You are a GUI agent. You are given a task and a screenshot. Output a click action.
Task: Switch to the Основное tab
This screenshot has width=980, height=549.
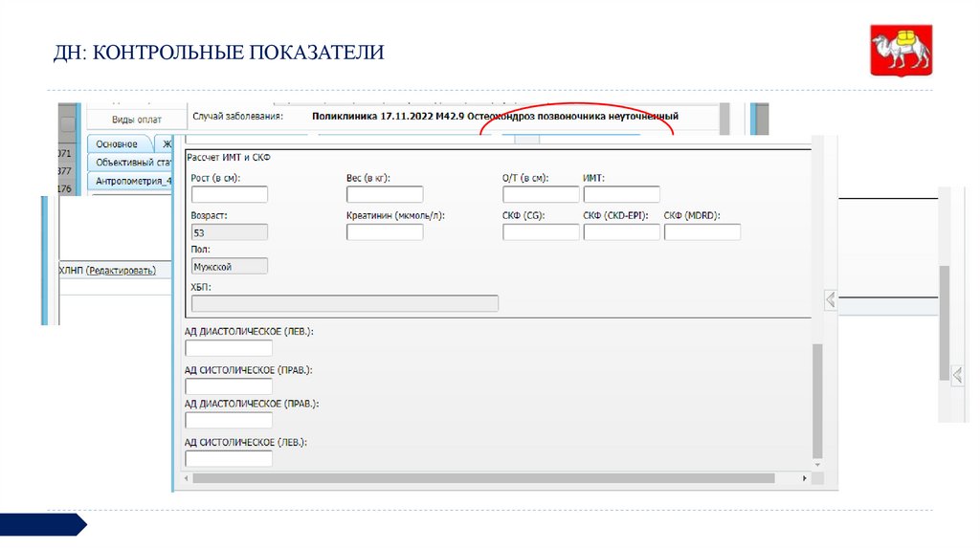[x=117, y=144]
